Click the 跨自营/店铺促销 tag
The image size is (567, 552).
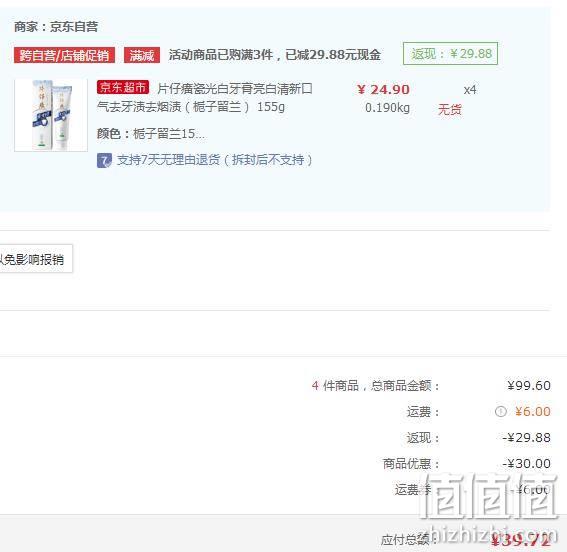(x=64, y=55)
